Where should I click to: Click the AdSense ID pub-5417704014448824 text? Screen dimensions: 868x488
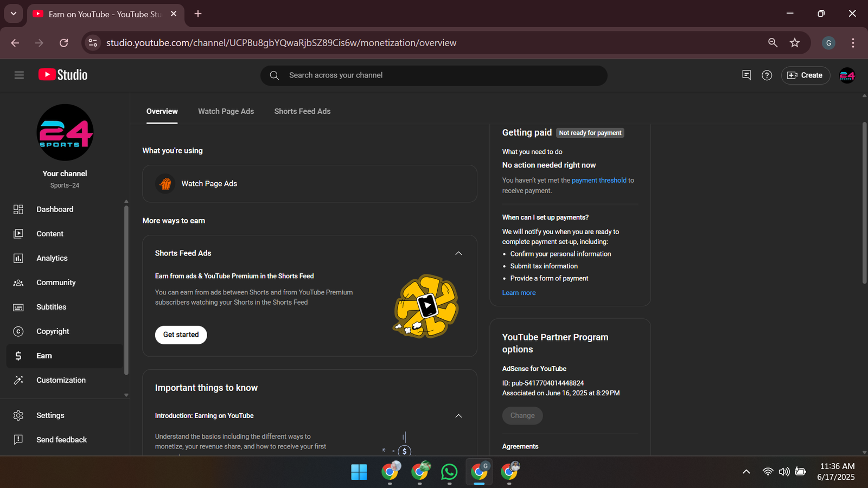pos(543,383)
